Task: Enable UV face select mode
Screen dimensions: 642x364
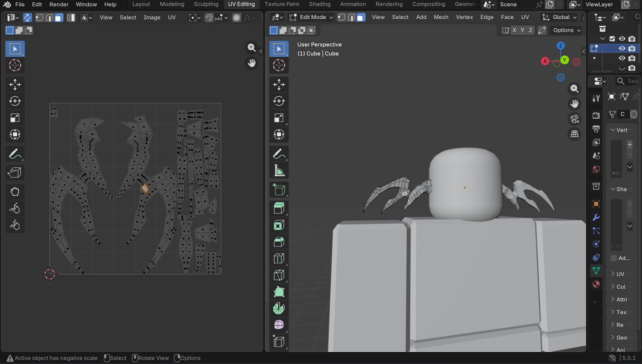Action: tap(58, 17)
